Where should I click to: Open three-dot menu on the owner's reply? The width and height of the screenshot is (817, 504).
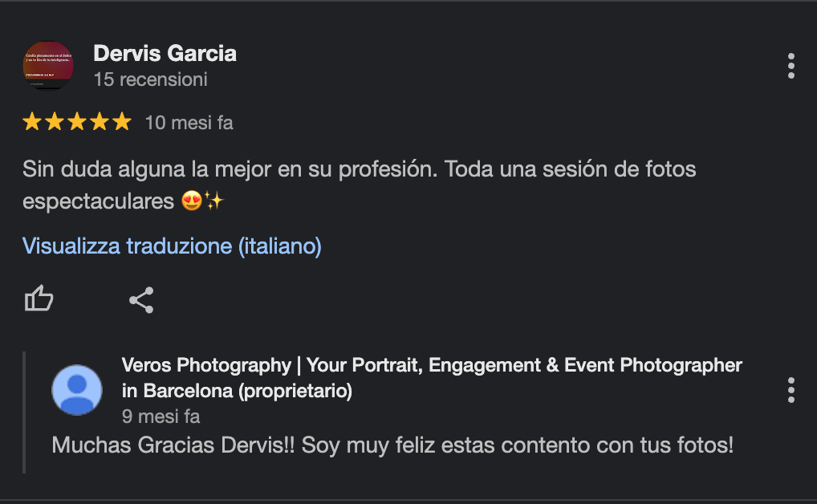click(x=791, y=390)
